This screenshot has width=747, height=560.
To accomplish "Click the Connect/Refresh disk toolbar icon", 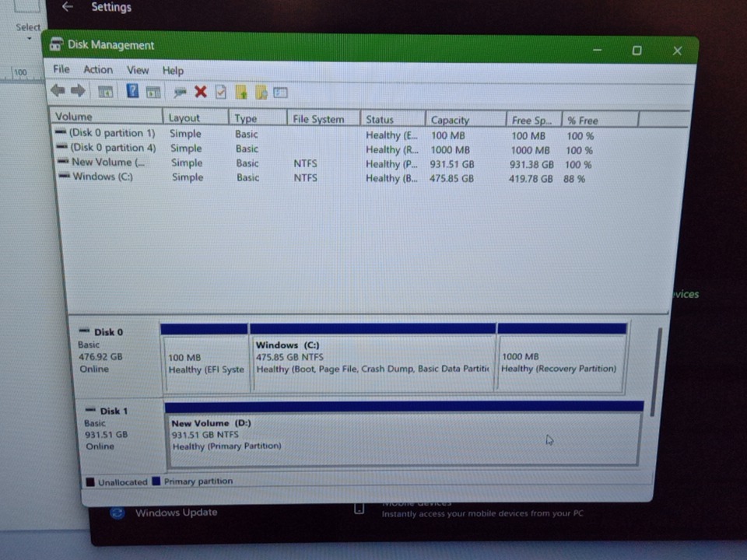I will [180, 92].
